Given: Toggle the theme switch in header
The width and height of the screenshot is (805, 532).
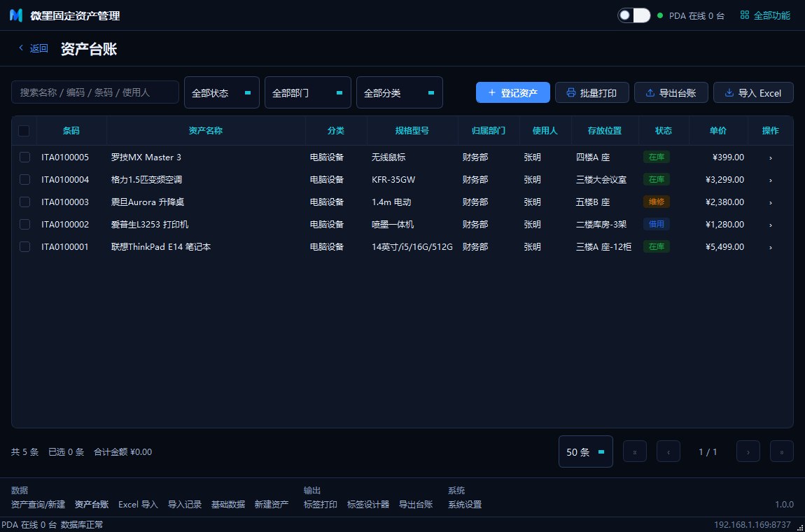Looking at the screenshot, I should pyautogui.click(x=634, y=15).
